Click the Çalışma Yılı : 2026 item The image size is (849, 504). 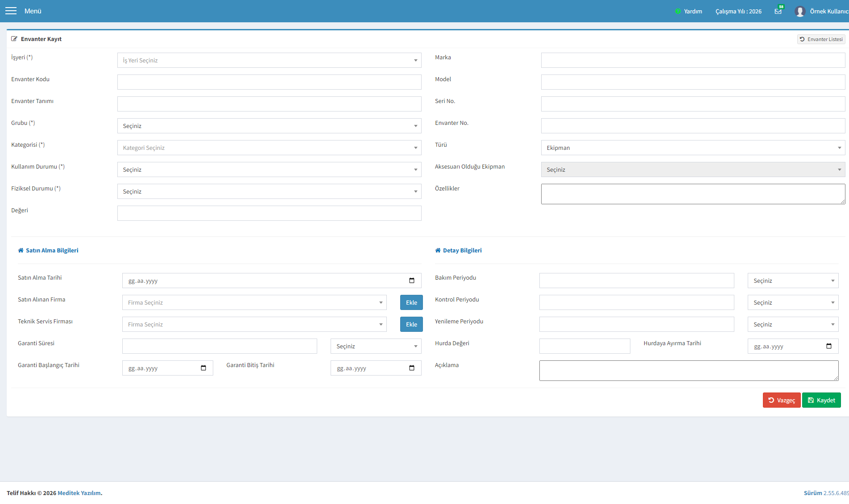738,11
